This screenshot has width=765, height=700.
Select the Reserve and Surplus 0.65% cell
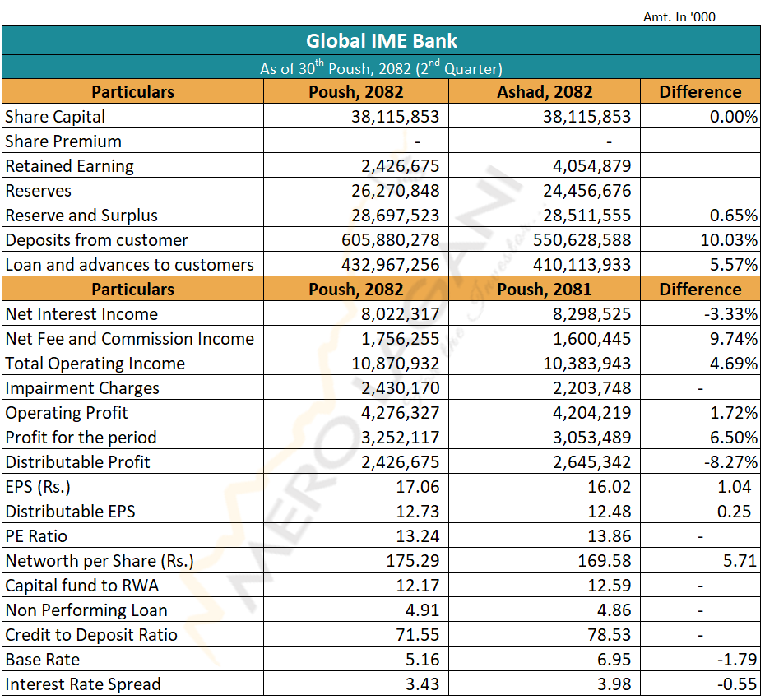click(733, 216)
